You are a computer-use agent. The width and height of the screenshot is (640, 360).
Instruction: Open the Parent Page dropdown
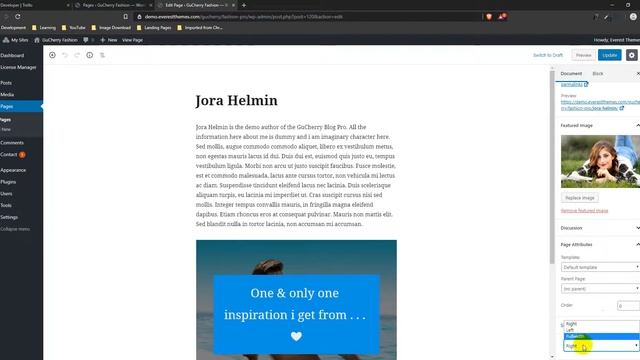[x=600, y=289]
